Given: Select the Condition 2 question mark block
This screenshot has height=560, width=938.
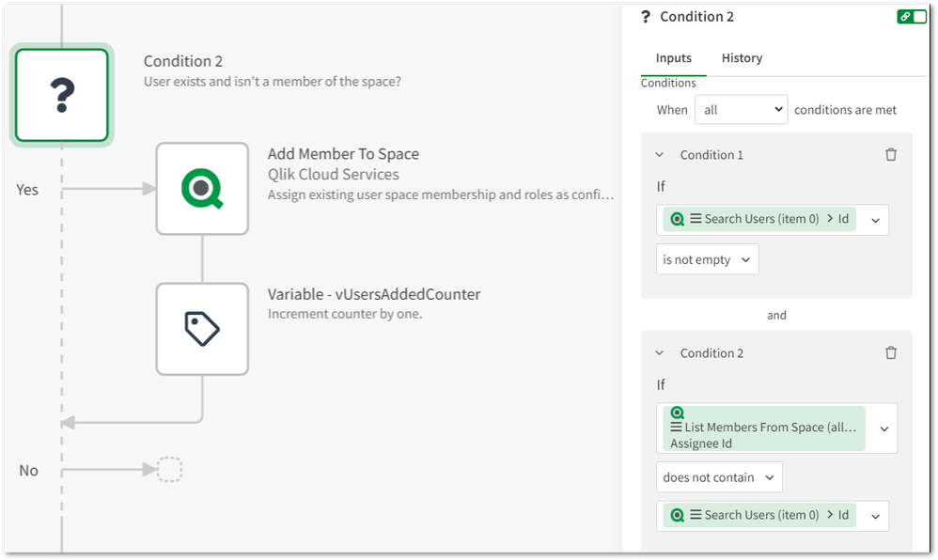Looking at the screenshot, I should coord(61,95).
